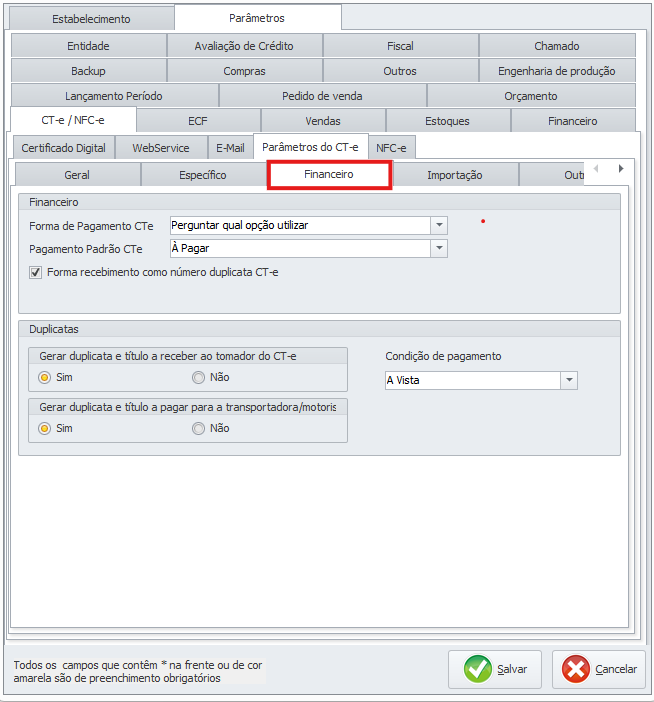
Task: Select Sim for duplicata a pagar transportadora
Action: point(44,428)
